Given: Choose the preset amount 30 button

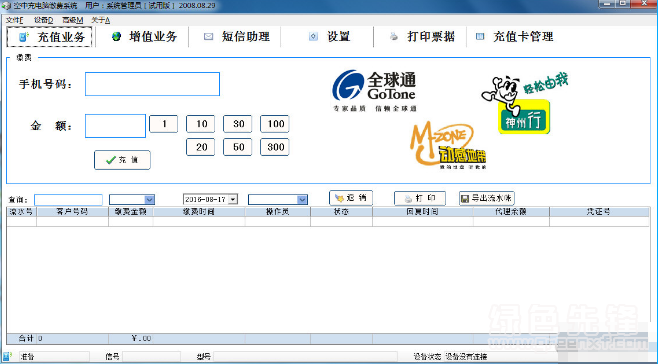Looking at the screenshot, I should pyautogui.click(x=238, y=124).
